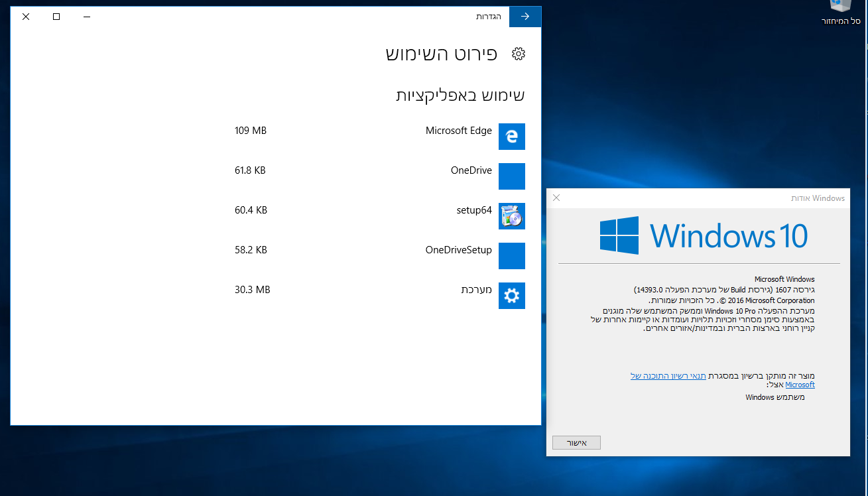Click the 58.2 KB usage value
Viewport: 868px width, 496px height.
(251, 250)
